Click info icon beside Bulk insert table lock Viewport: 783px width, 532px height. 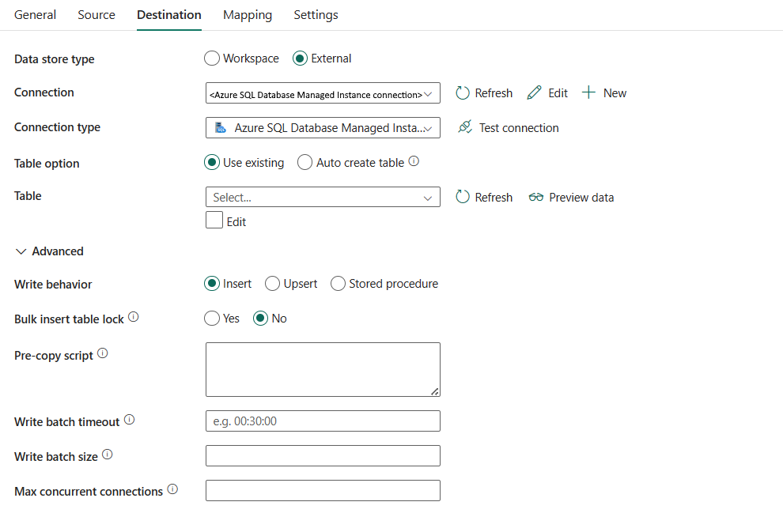click(134, 317)
